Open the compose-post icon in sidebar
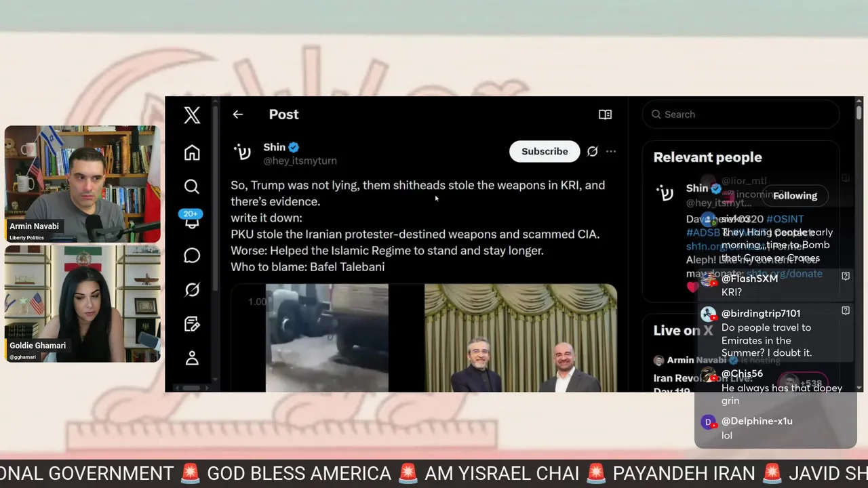 coord(192,324)
